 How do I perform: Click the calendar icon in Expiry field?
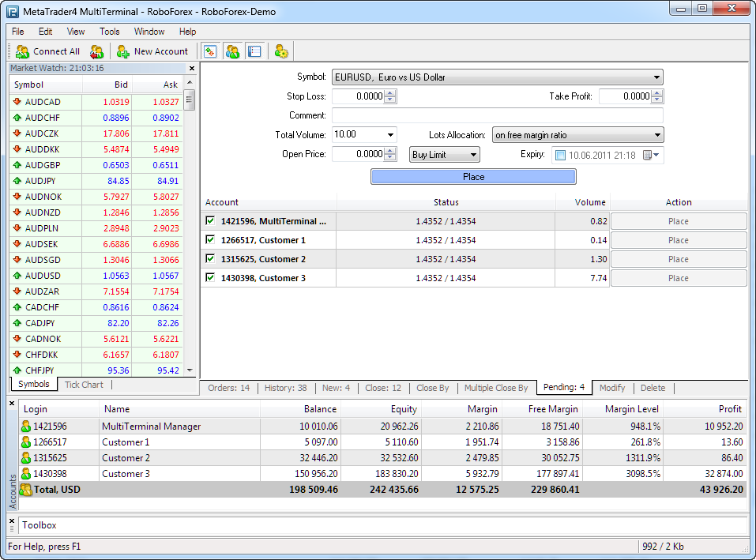click(647, 156)
